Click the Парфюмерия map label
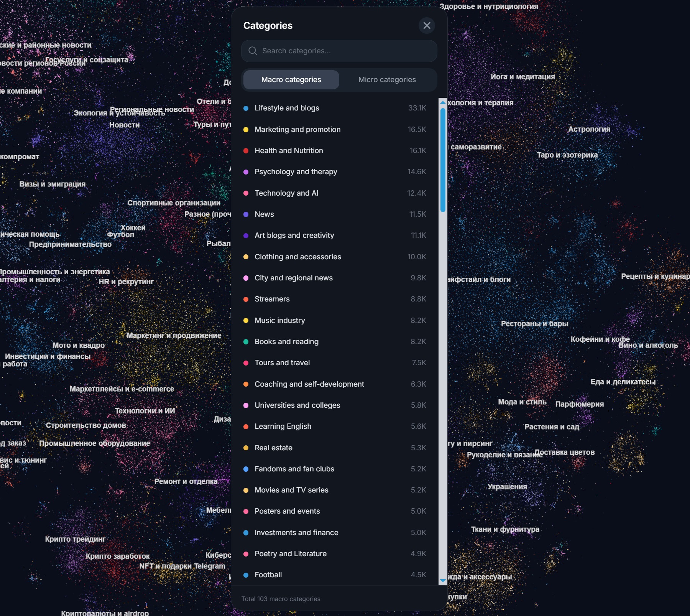The image size is (690, 616). (580, 404)
